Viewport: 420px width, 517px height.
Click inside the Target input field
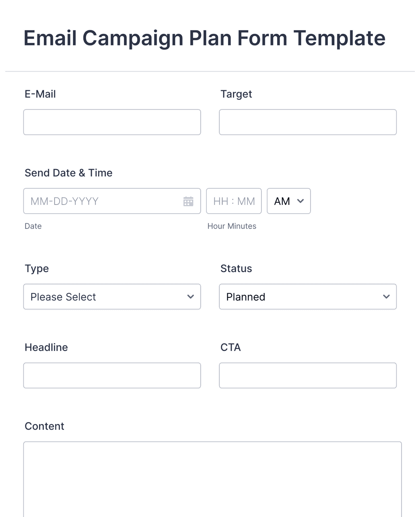click(307, 122)
